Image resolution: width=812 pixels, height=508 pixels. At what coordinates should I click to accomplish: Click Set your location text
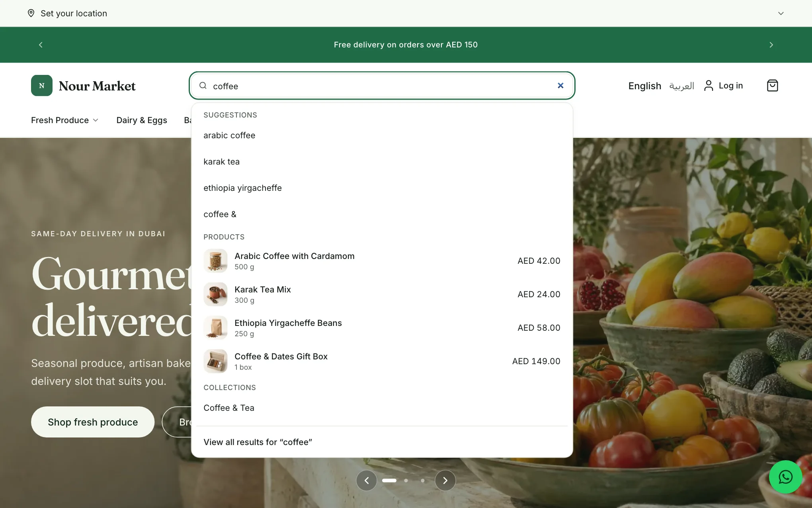(74, 13)
